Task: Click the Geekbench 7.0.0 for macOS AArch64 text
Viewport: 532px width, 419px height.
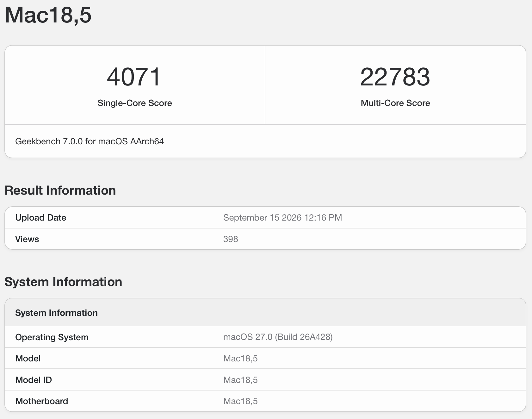Action: point(90,141)
